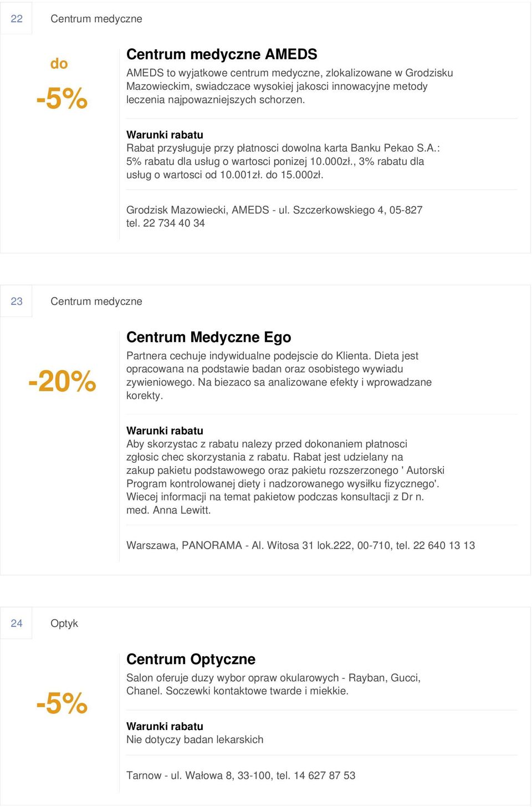
Task: Click the Warunki rabatu heading under Centrum Optyczne
Action: pyautogui.click(x=165, y=726)
